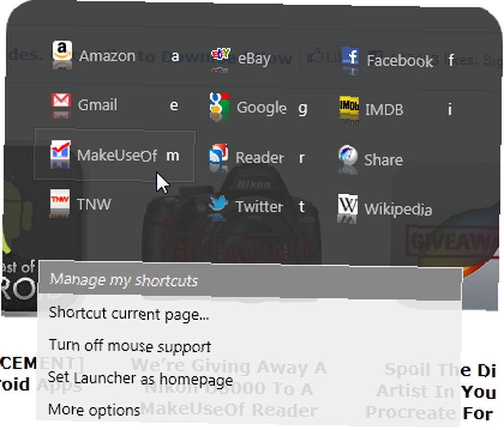The height and width of the screenshot is (430, 504).
Task: Click the Wikipedia text label
Action: (398, 209)
